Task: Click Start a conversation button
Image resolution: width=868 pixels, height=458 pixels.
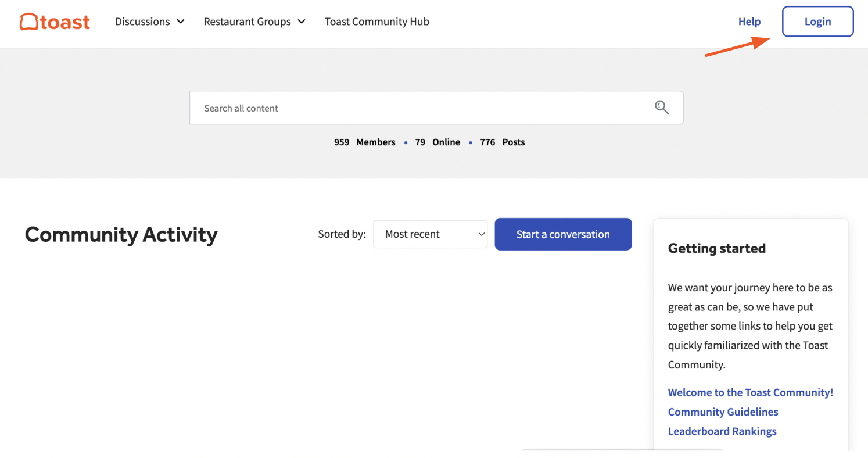Action: click(x=563, y=234)
